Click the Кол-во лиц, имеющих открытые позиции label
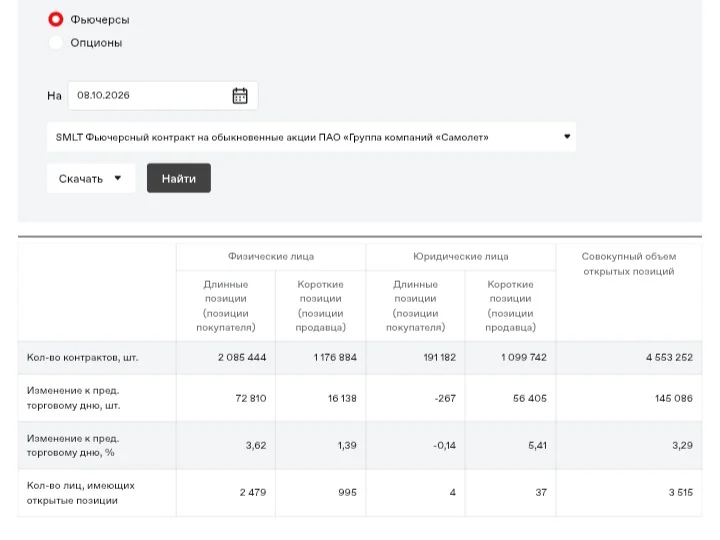The height and width of the screenshot is (540, 720). (x=81, y=493)
